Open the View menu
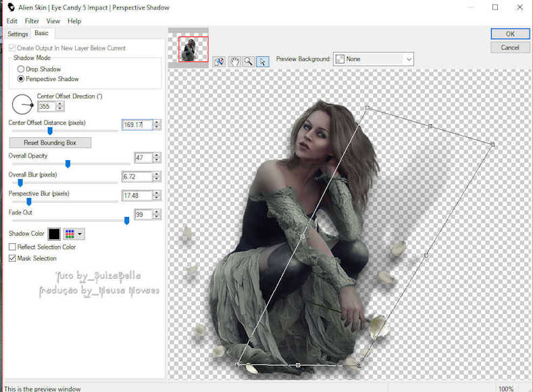Viewport: 533px width, 392px height. (53, 21)
